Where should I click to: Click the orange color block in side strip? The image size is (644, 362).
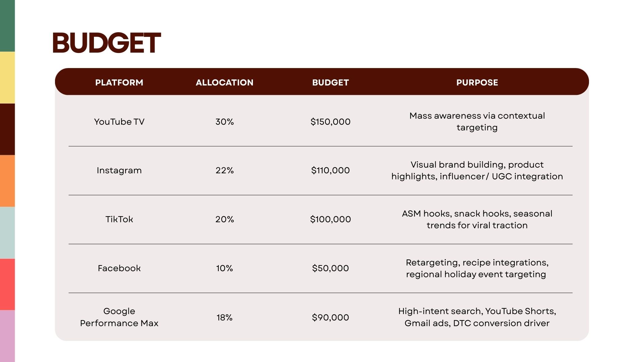coord(7,181)
